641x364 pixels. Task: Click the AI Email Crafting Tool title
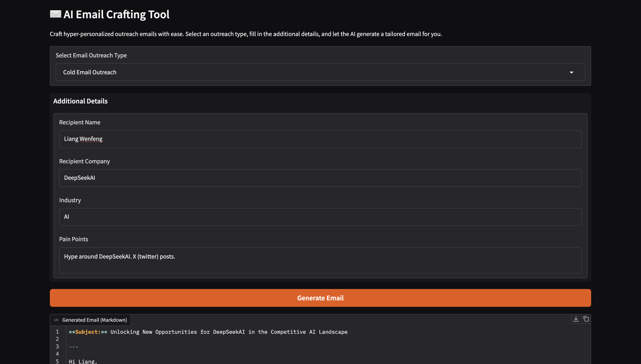(x=116, y=14)
